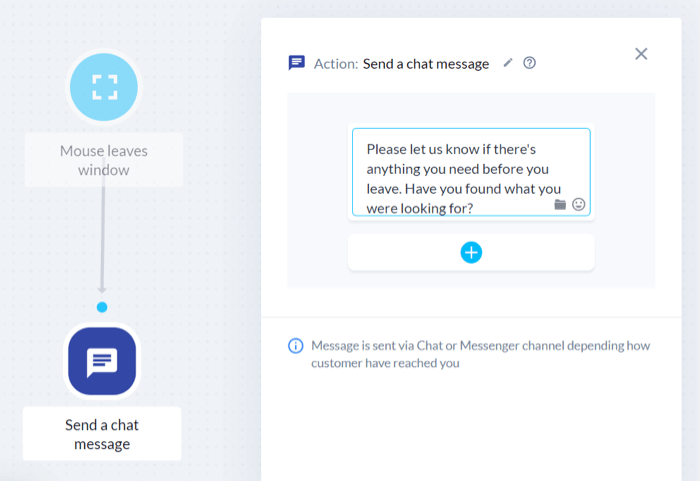Click the info icon beside channel note

click(x=296, y=346)
